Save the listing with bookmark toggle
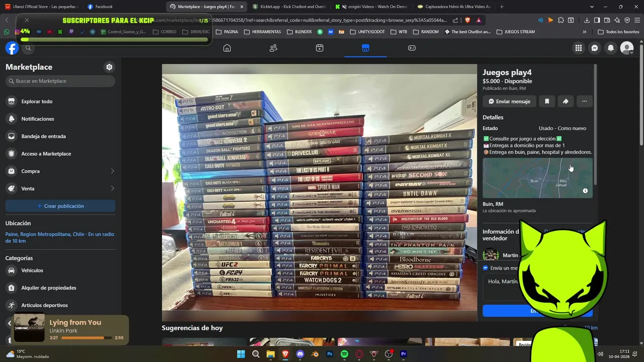This screenshot has height=362, width=644. tap(547, 101)
